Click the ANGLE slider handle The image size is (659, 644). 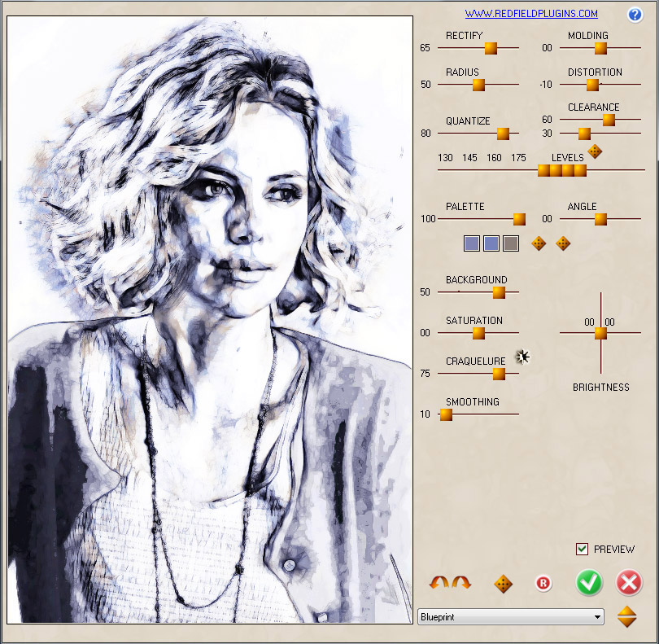(x=600, y=219)
